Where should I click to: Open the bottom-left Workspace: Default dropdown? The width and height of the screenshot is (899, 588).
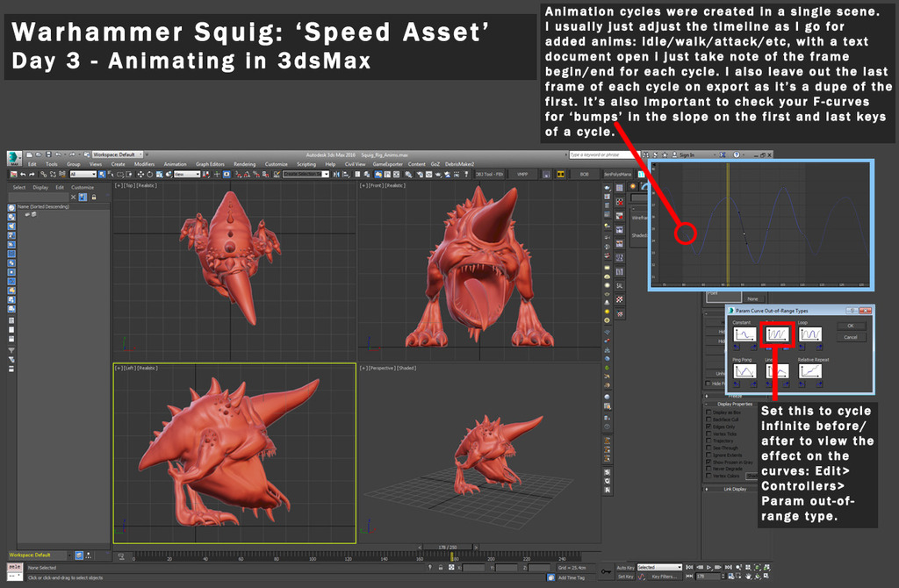click(x=38, y=556)
